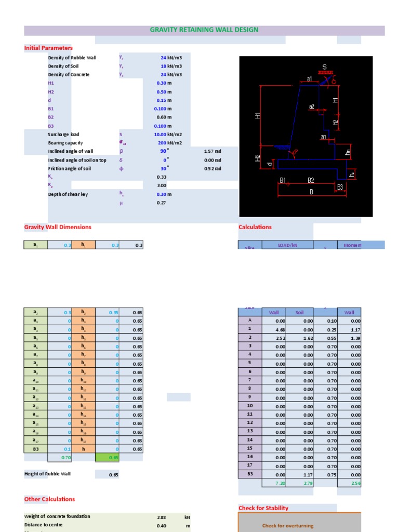Click the Kp value 3.00
The width and height of the screenshot is (399, 532).
[x=162, y=185]
